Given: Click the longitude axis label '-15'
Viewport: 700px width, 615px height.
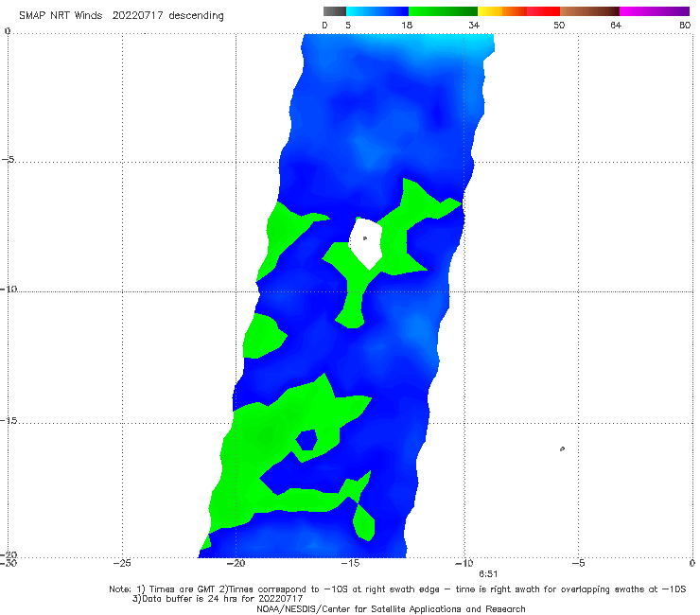Looking at the screenshot, I should 350,563.
